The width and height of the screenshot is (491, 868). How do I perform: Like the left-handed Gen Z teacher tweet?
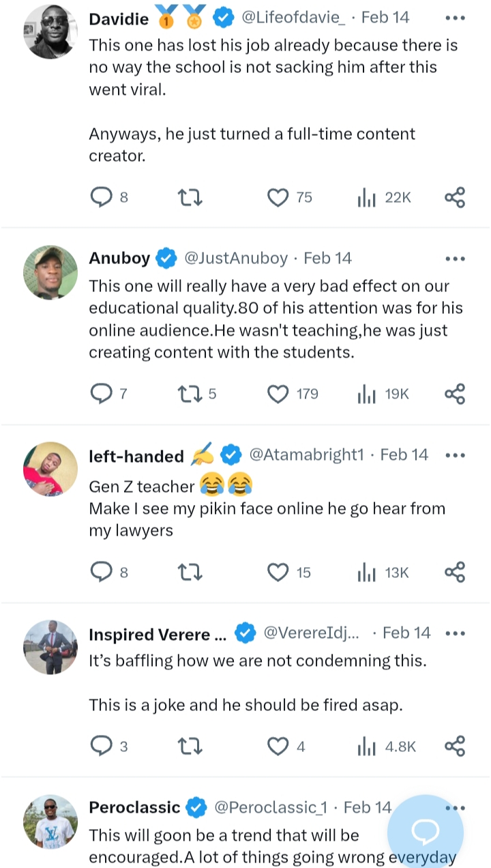[x=278, y=573]
